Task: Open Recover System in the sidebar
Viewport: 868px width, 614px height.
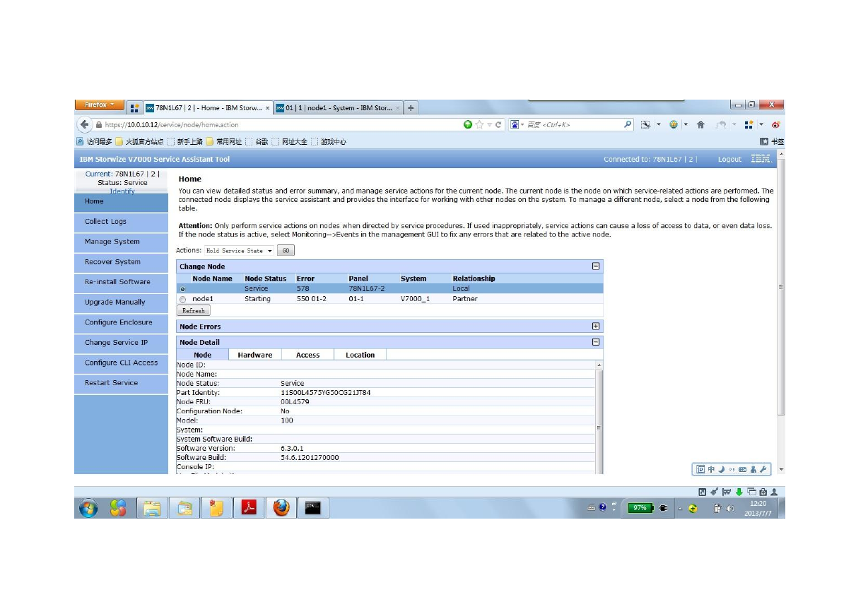Action: (x=122, y=261)
